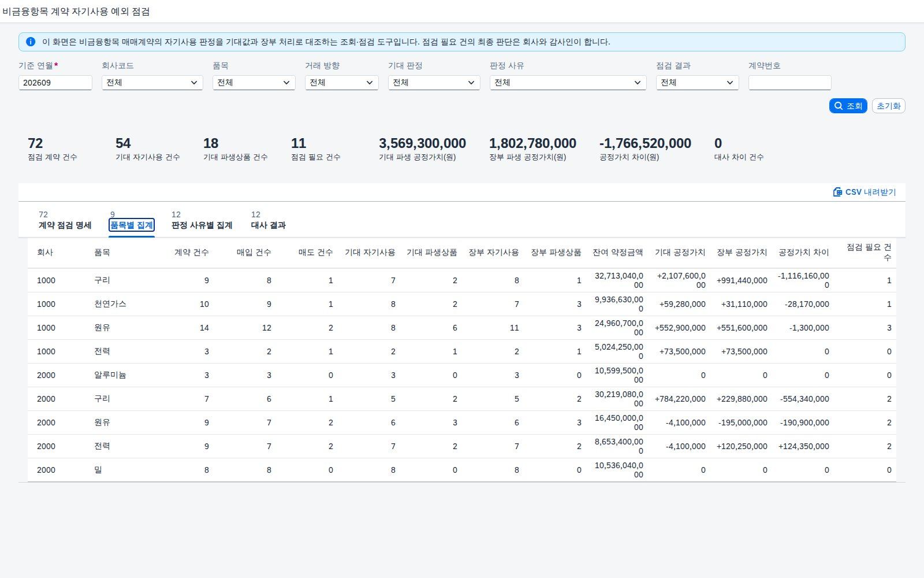Click the 계약번호 input field
The image size is (924, 578).
[790, 83]
